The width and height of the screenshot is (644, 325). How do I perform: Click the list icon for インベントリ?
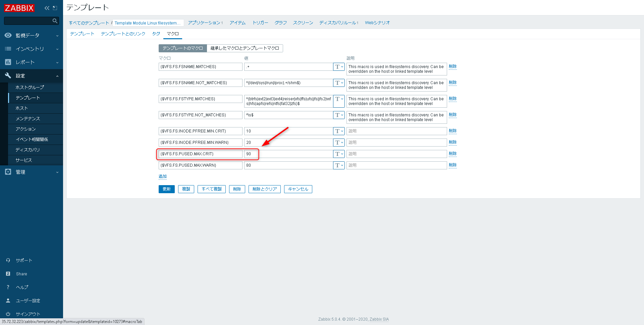[8, 49]
